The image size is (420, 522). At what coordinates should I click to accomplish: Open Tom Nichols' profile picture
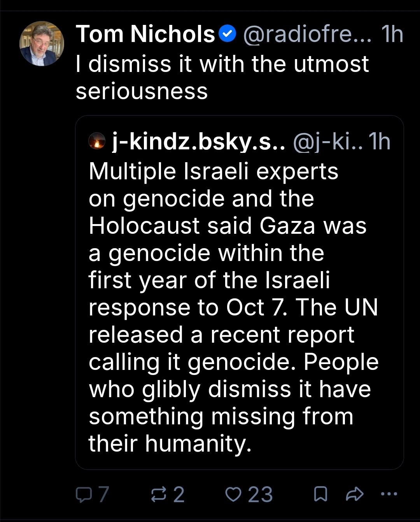tap(42, 44)
